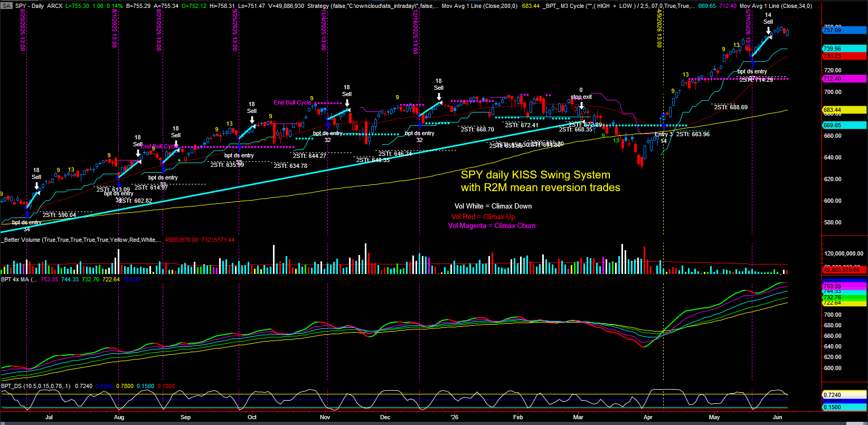Select Mov Avg 1 Line (Close,34,0) label

click(776, 6)
